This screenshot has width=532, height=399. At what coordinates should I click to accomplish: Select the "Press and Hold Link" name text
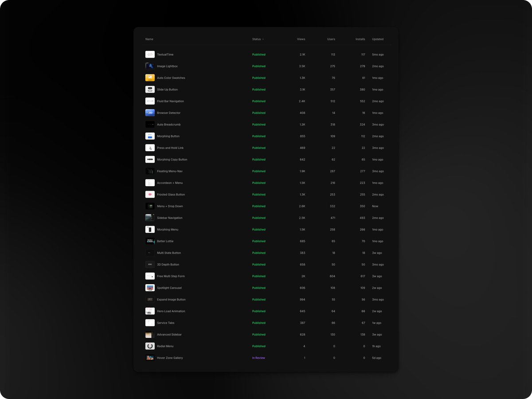170,148
